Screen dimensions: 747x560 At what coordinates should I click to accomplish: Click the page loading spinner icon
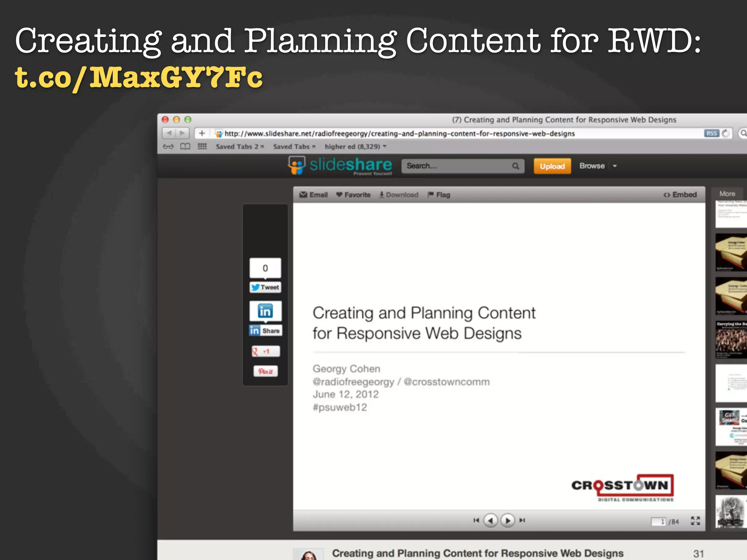click(x=726, y=133)
